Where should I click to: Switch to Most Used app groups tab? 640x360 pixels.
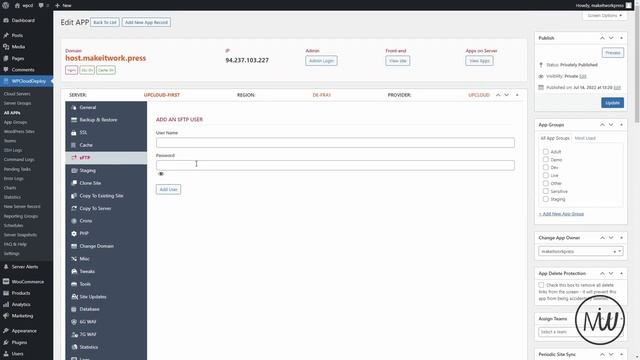tap(585, 138)
